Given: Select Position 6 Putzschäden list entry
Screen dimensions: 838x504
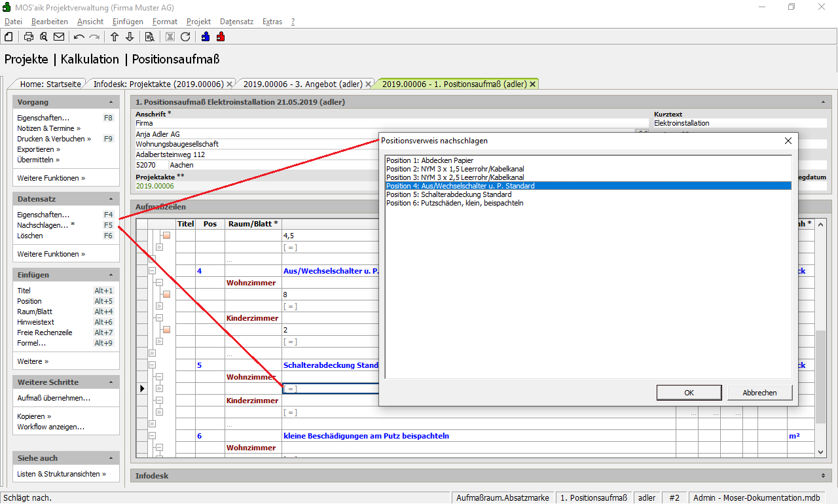Looking at the screenshot, I should (x=454, y=203).
